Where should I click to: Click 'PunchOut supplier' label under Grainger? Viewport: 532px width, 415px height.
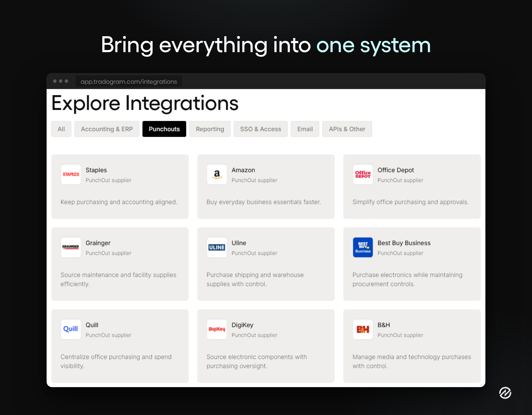108,253
